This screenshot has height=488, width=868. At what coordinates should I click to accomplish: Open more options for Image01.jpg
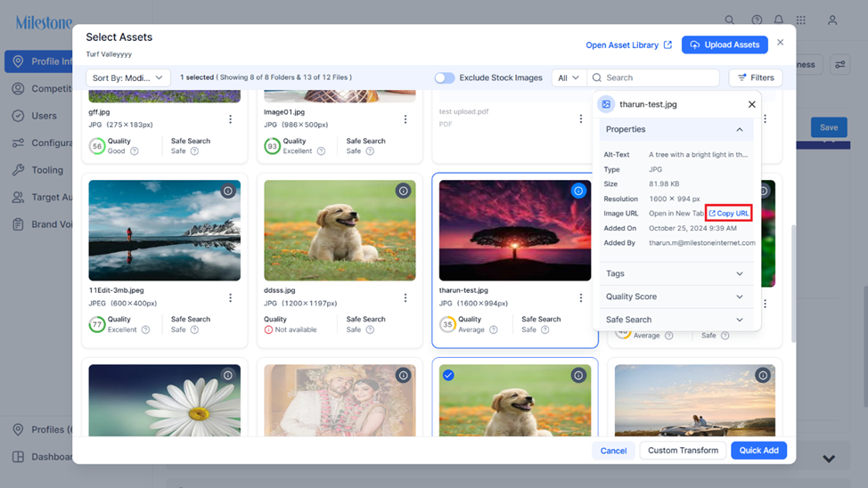point(405,119)
